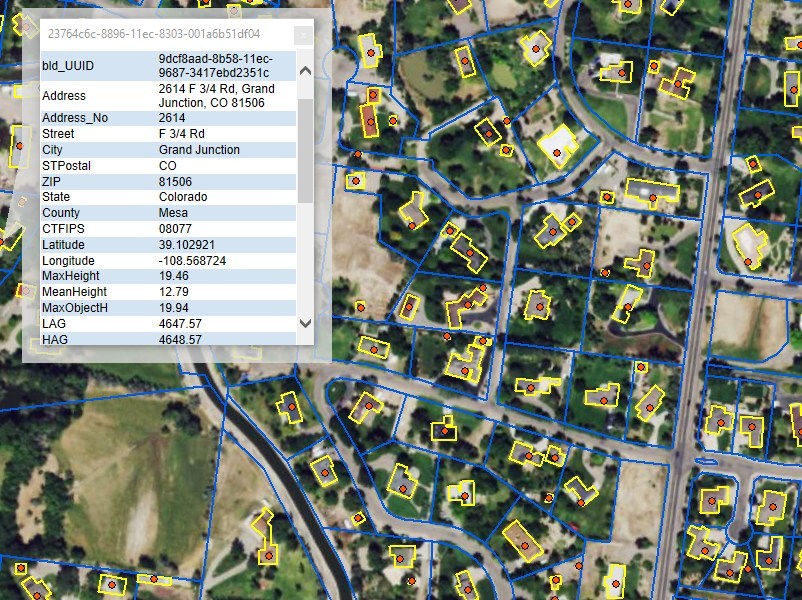Click the ZIP value 81506
The height and width of the screenshot is (600, 802).
[175, 182]
